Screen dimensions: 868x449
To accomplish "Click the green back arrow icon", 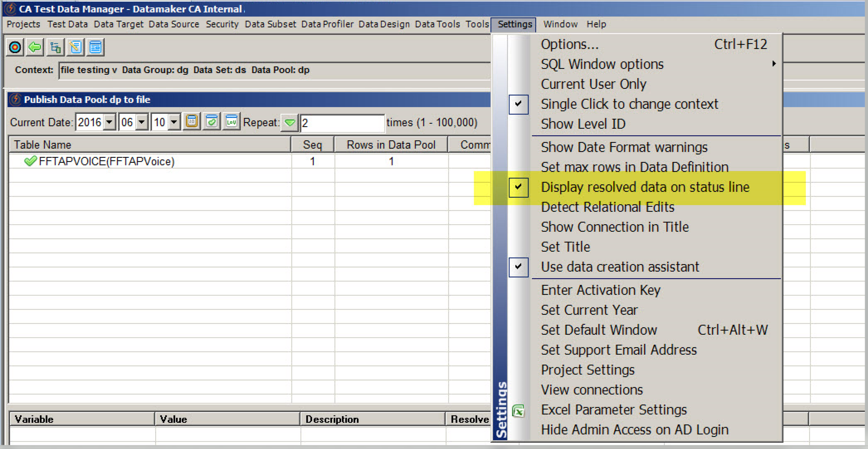I will click(35, 47).
